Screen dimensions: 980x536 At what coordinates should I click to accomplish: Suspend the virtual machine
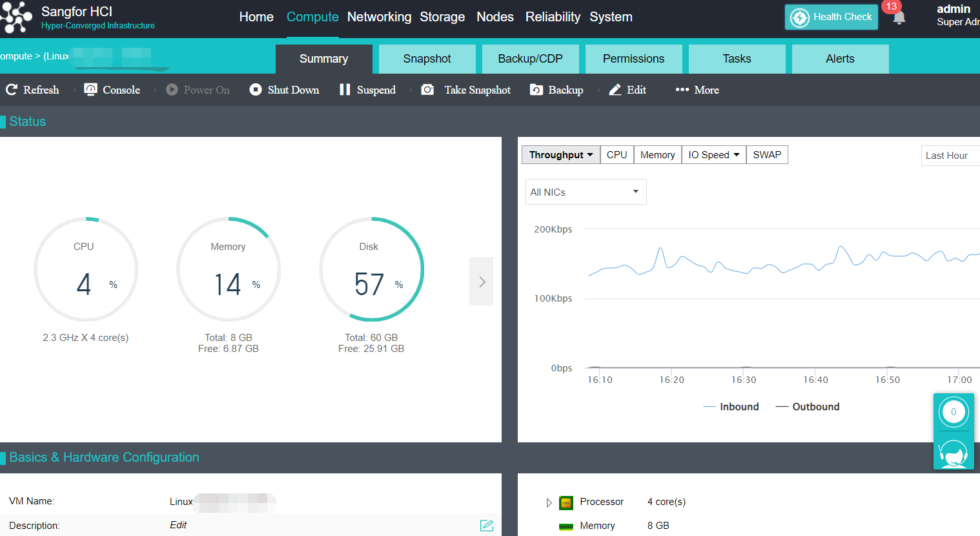coord(367,90)
